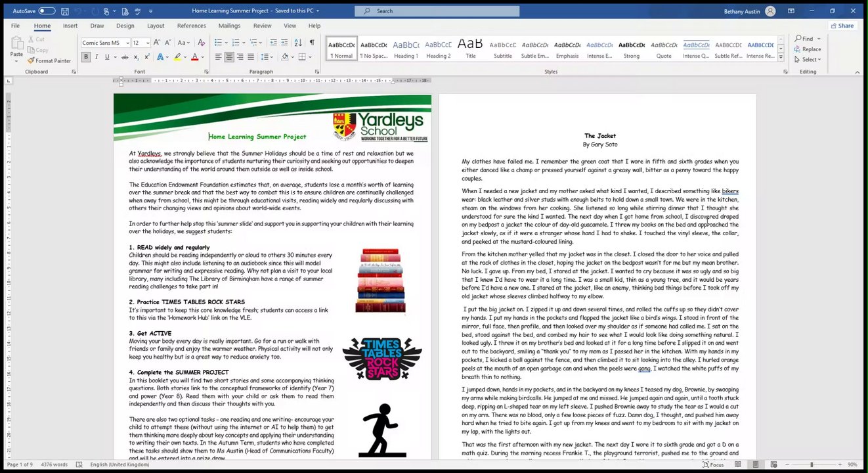Expand the Paste options arrow
This screenshot has width=868, height=473.
point(16,61)
